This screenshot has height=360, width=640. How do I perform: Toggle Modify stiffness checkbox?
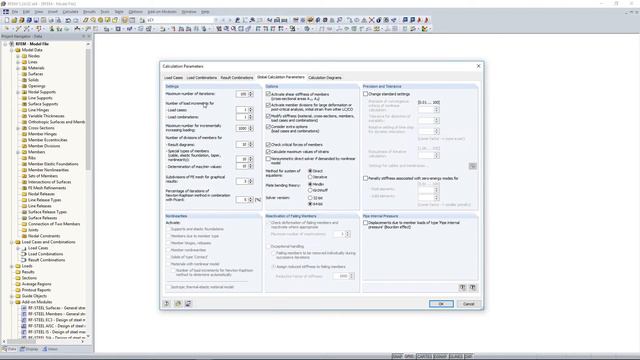click(268, 116)
